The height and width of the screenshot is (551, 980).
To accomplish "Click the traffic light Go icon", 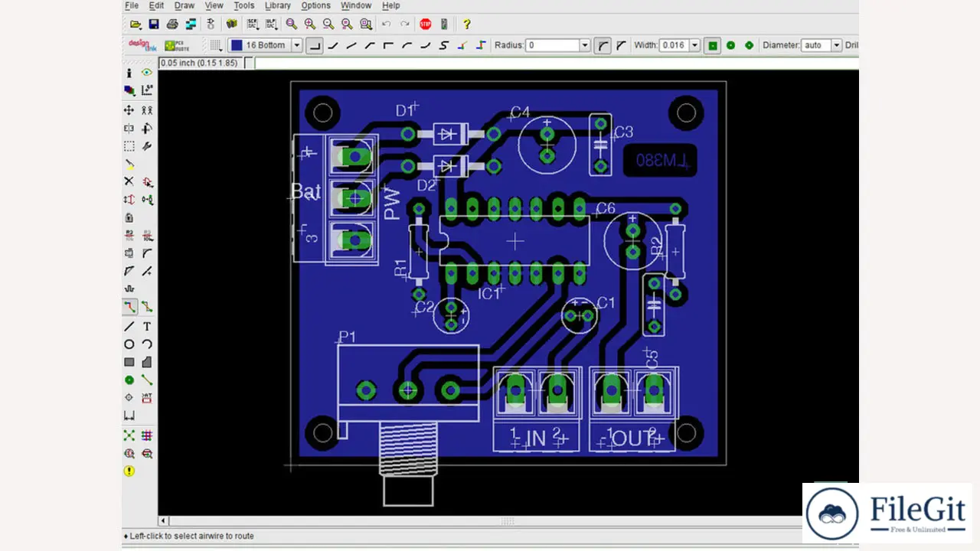I will click(444, 24).
